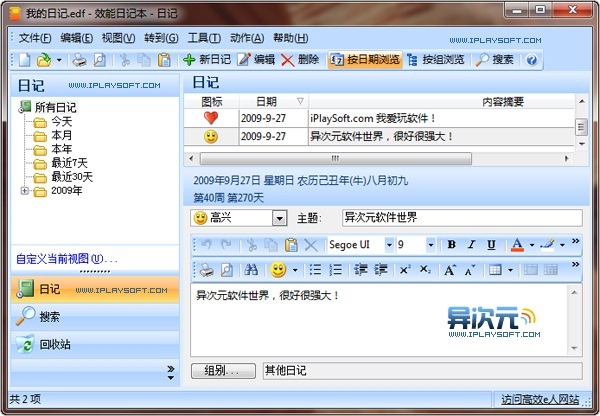Click the highlight color pen swatch
Image resolution: width=600 pixels, height=416 pixels.
pos(547,245)
